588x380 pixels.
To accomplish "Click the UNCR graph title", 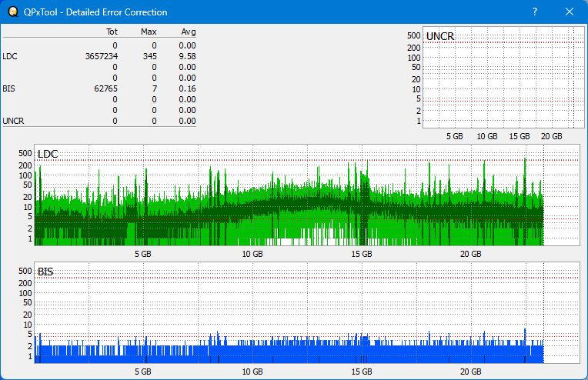I will (440, 36).
